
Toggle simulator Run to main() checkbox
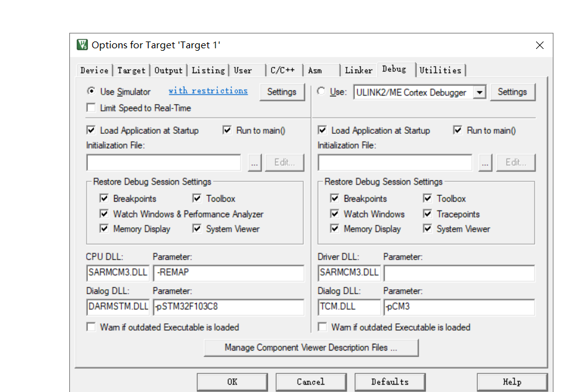tap(227, 130)
